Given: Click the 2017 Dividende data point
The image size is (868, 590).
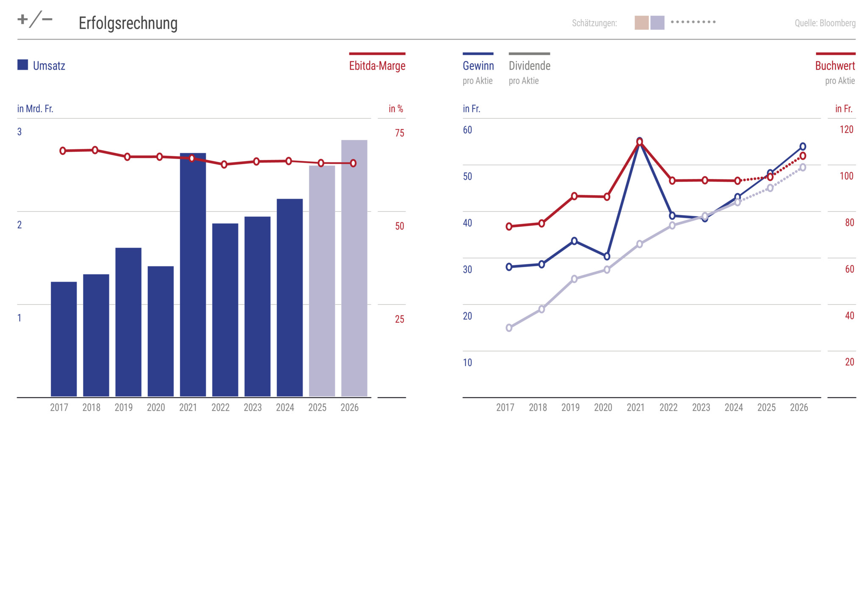Looking at the screenshot, I should (x=509, y=328).
